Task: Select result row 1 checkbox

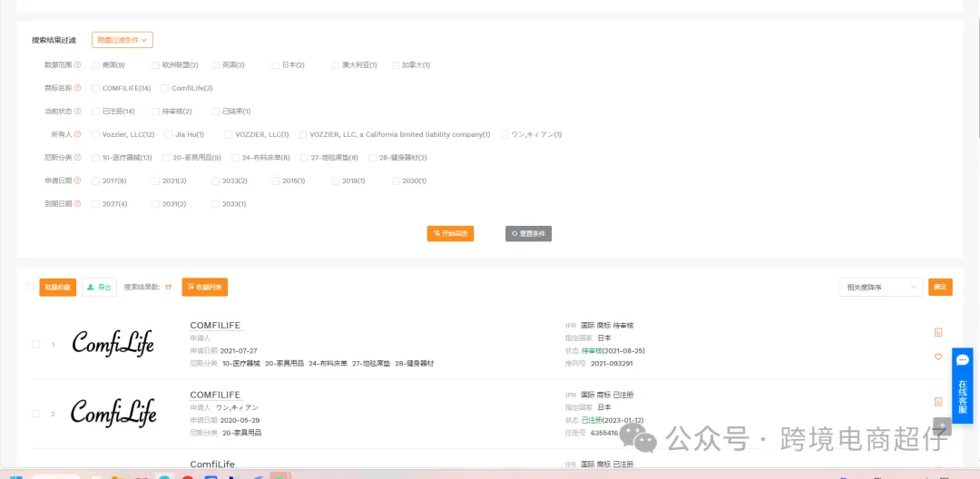Action: pyautogui.click(x=35, y=344)
